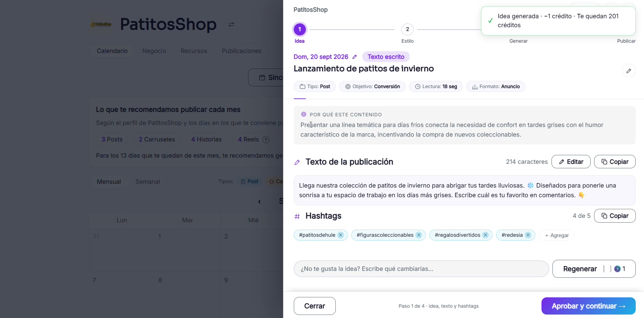Click the 4 Reels recommendation chip
Viewport: 644px width, 318px height.
[254, 139]
